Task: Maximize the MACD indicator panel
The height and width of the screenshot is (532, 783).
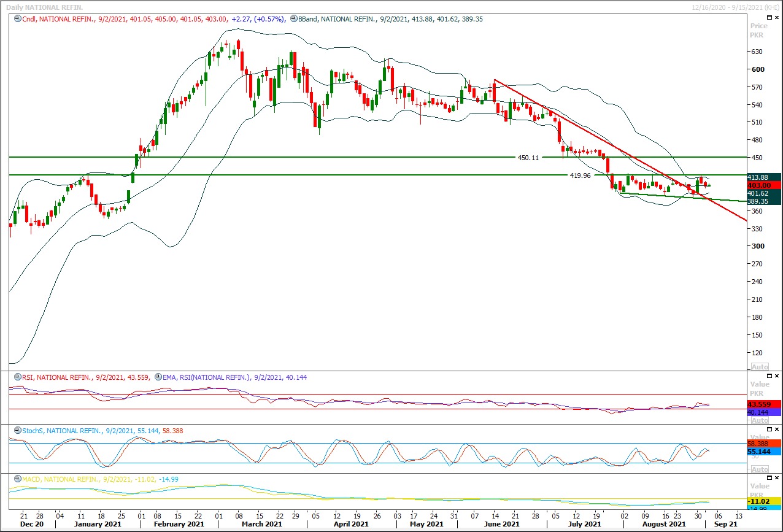Action: (769, 477)
